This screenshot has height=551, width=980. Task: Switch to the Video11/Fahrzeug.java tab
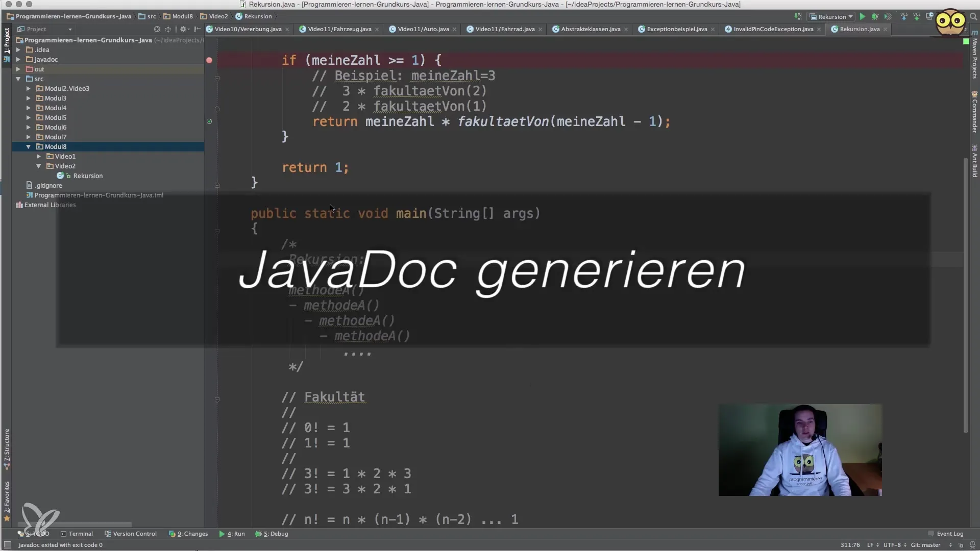339,29
